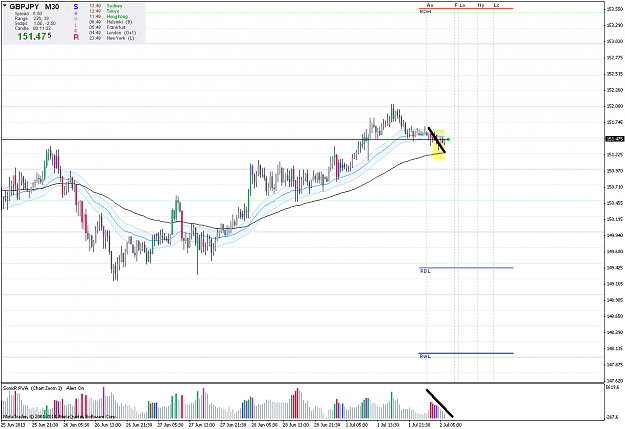This screenshot has height=429, width=625.
Task: Click the Hong Kong session clock row
Action: [108, 17]
